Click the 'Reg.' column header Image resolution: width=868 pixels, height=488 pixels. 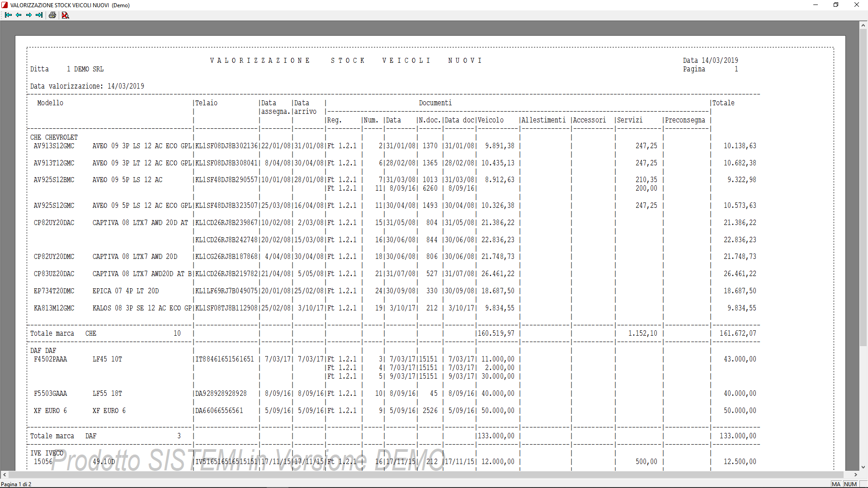coord(334,120)
